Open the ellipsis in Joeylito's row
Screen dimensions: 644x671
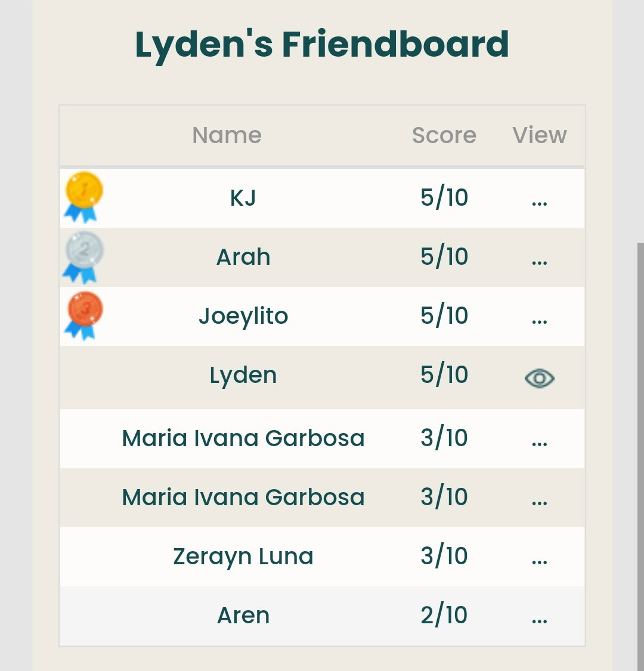(539, 321)
